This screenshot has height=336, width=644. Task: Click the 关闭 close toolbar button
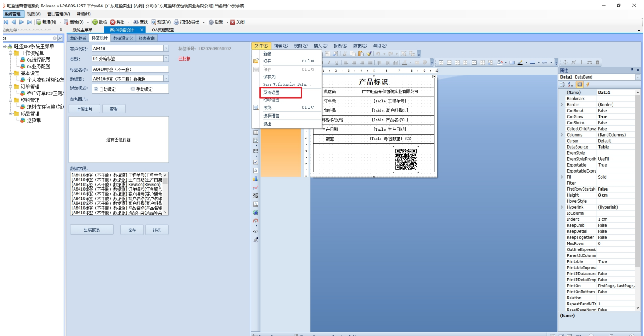(x=237, y=22)
